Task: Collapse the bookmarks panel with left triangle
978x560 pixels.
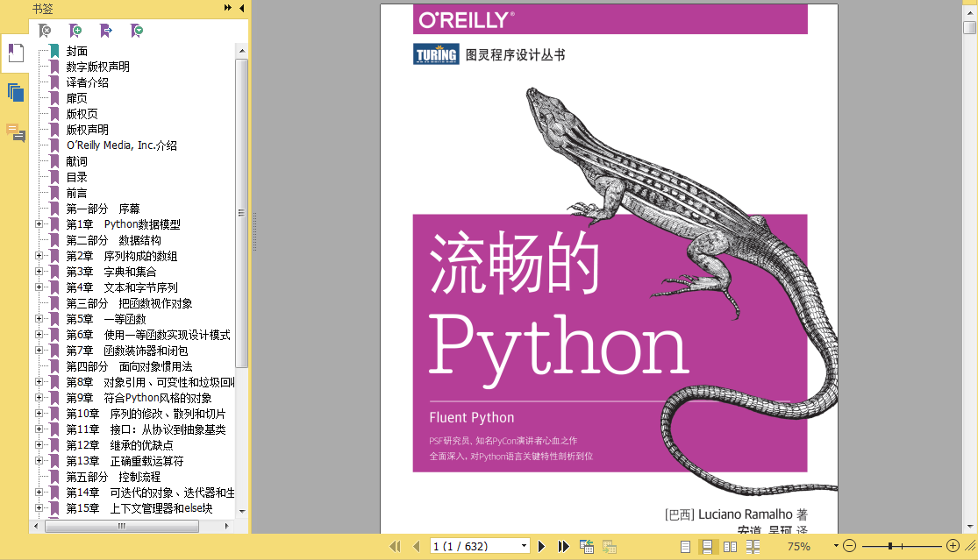Action: click(242, 8)
